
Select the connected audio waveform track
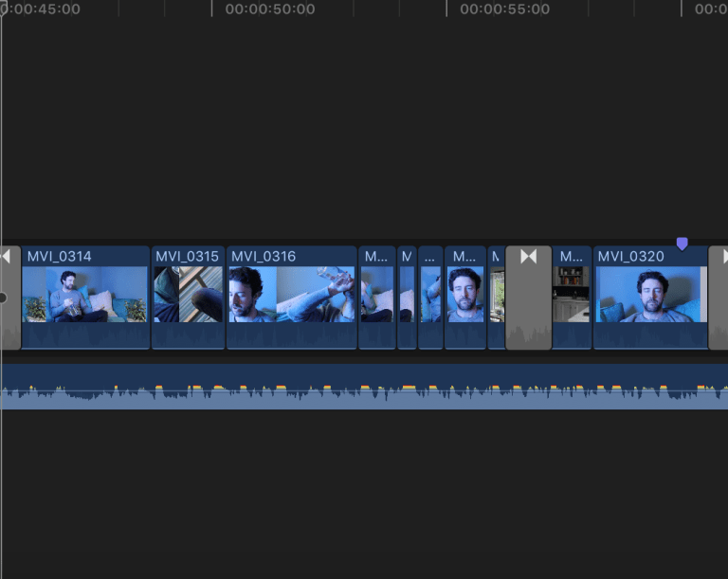point(364,389)
